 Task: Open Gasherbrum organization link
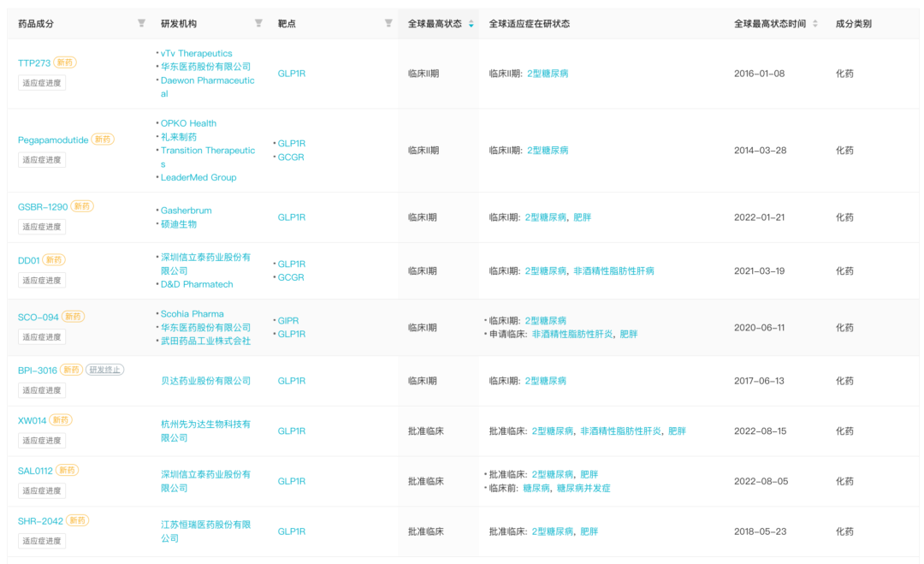tap(187, 211)
